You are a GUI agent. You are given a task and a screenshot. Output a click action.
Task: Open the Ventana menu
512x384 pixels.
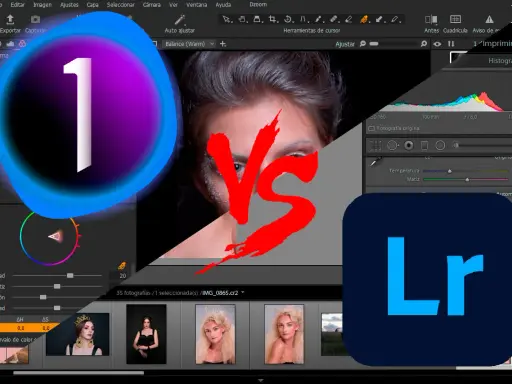point(196,5)
